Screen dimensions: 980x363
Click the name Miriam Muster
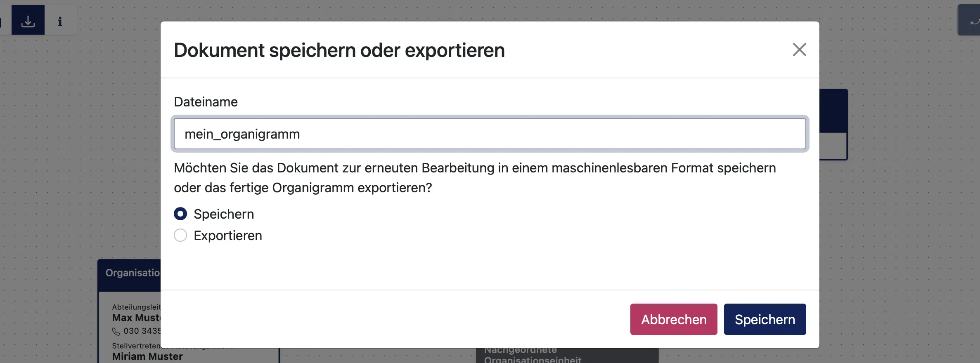147,356
